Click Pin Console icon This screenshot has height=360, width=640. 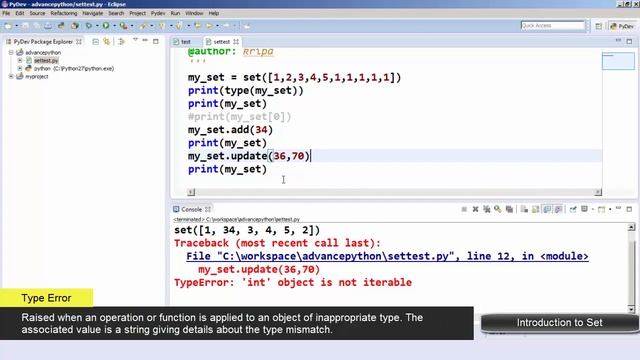[573, 209]
